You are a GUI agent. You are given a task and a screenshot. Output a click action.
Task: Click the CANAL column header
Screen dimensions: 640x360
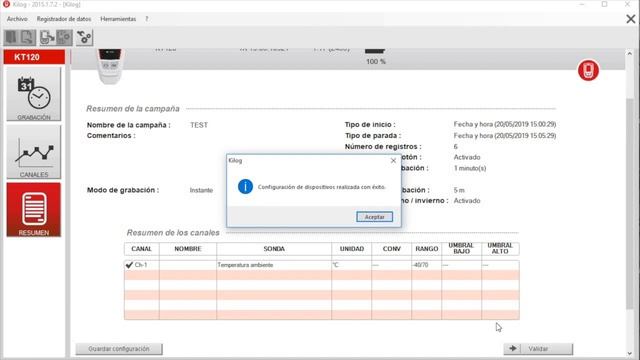click(x=142, y=249)
